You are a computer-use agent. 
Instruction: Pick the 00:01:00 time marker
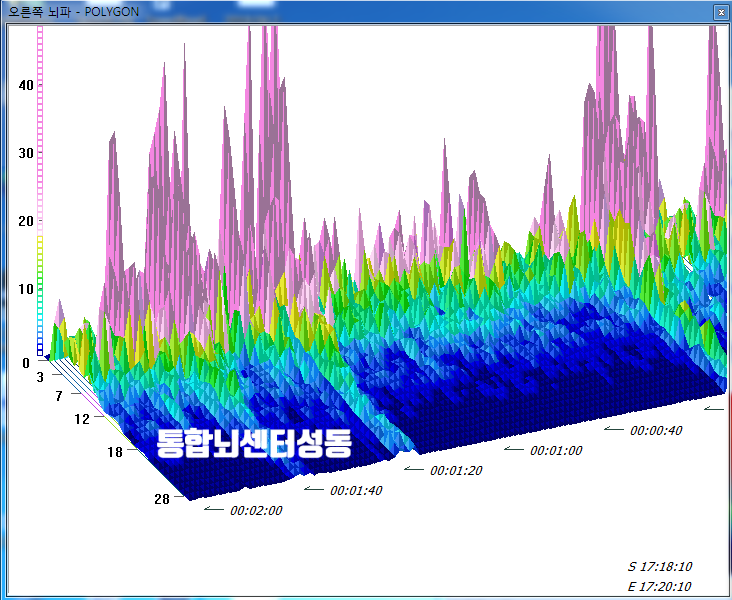point(556,450)
